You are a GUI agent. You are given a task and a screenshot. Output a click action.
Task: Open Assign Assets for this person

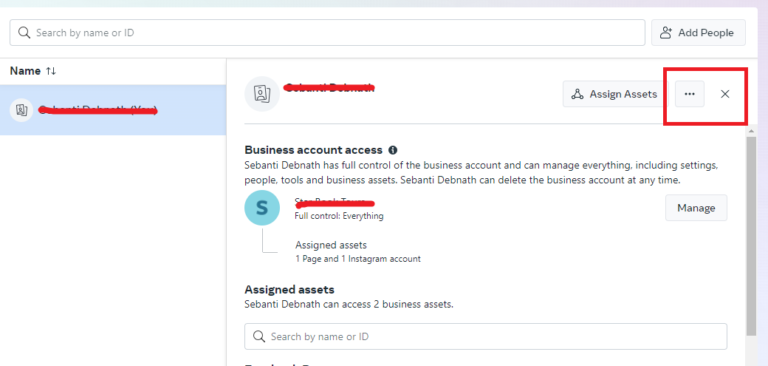point(615,94)
